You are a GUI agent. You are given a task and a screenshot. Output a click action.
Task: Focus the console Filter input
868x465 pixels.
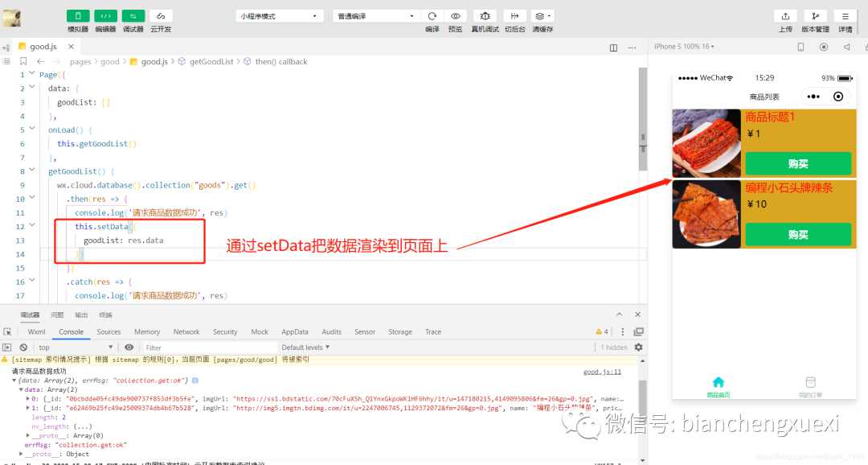click(209, 348)
